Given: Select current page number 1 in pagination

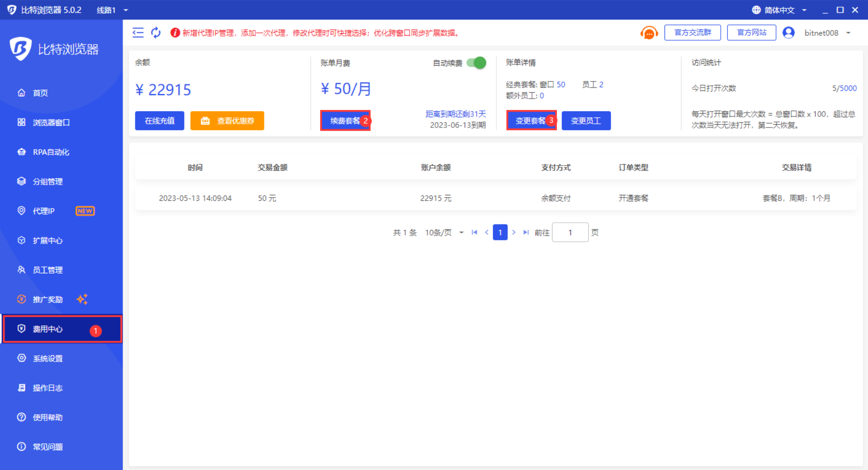Looking at the screenshot, I should pos(500,232).
